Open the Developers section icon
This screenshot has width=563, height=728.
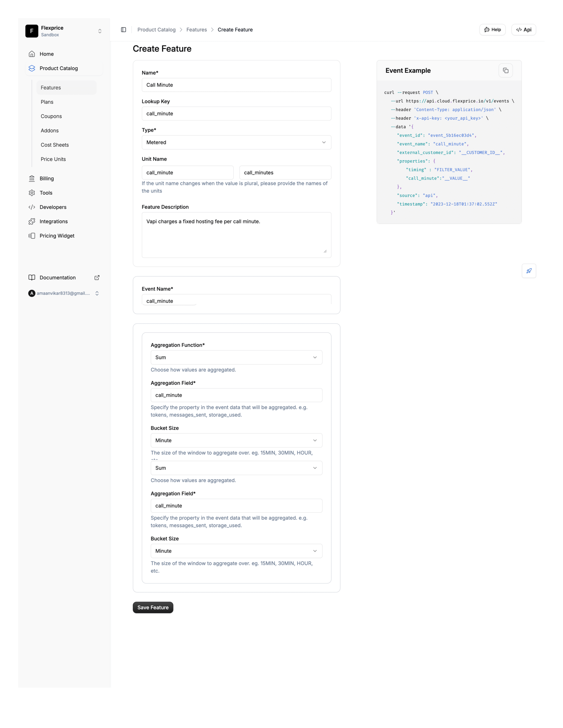coord(32,207)
